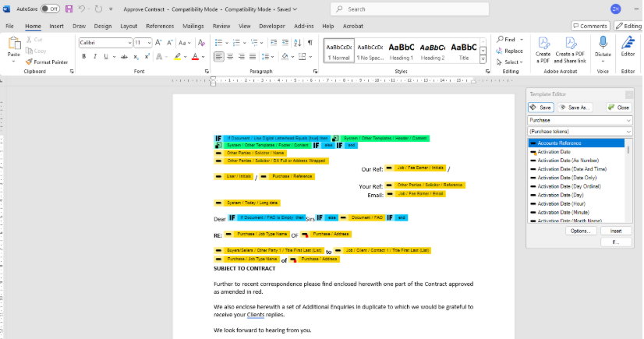Viewport: 644px width, 339px height.
Task: Increase paragraph indent
Action: 285,43
